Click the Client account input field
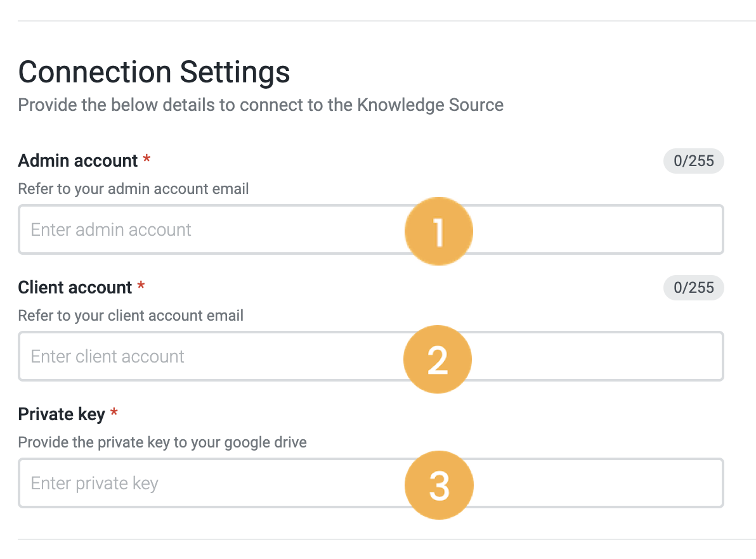This screenshot has height=559, width=756. (x=371, y=356)
